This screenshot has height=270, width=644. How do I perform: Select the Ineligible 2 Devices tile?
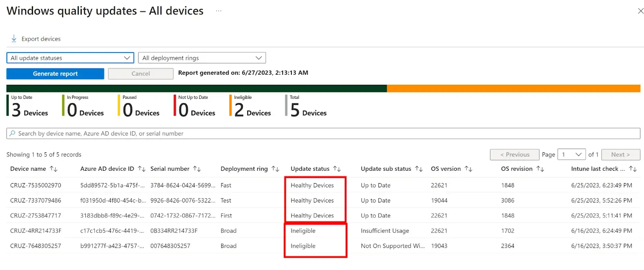pyautogui.click(x=250, y=106)
